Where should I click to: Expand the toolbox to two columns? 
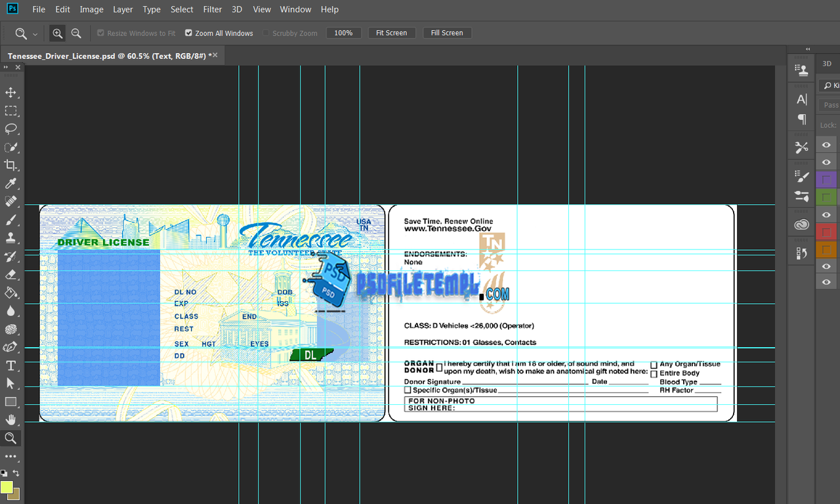pos(7,68)
